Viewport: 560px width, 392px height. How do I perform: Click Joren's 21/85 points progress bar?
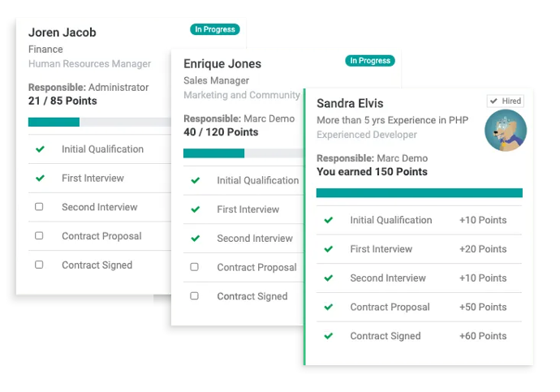click(x=100, y=122)
